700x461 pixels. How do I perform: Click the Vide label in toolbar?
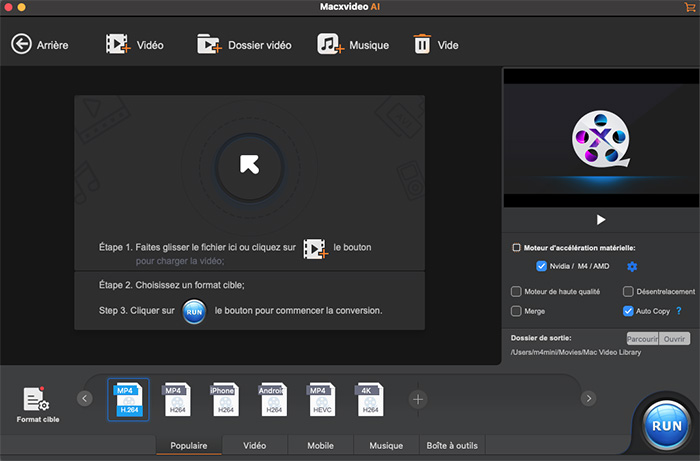(448, 45)
